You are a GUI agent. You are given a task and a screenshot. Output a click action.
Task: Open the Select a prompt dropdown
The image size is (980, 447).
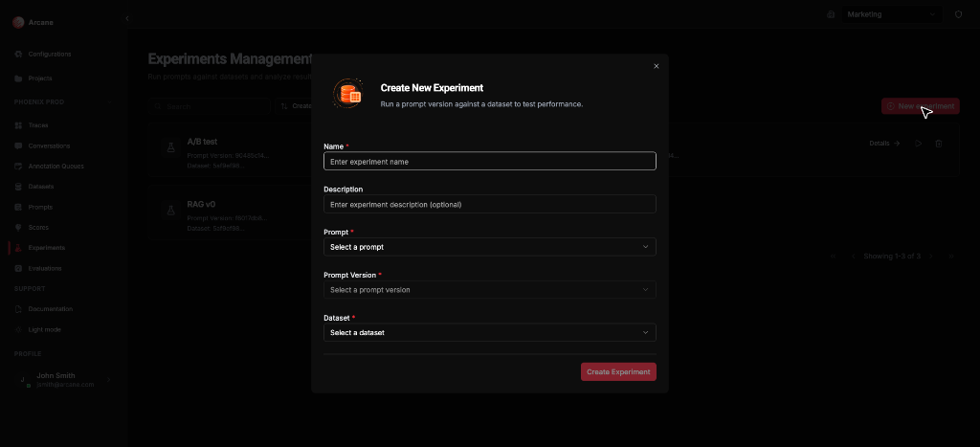[x=489, y=247]
